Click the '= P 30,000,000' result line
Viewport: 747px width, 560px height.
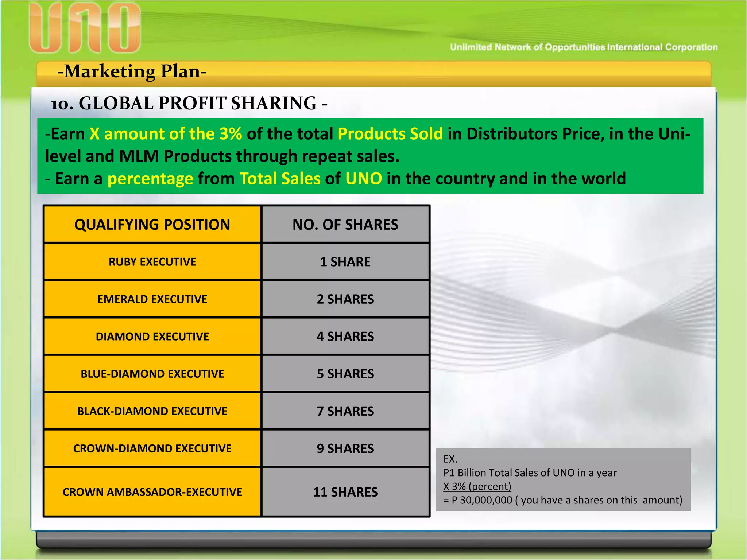tap(563, 500)
